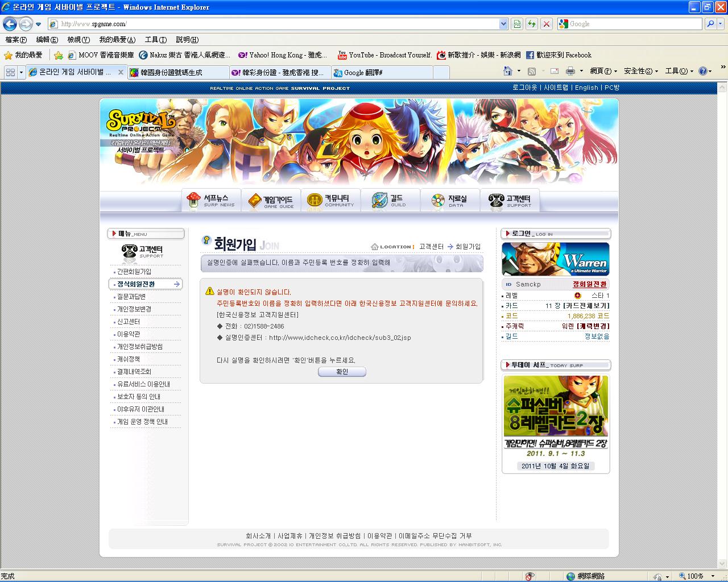The height and width of the screenshot is (582, 728).
Task: Click the popup blocker icon in status bar
Action: (x=530, y=576)
